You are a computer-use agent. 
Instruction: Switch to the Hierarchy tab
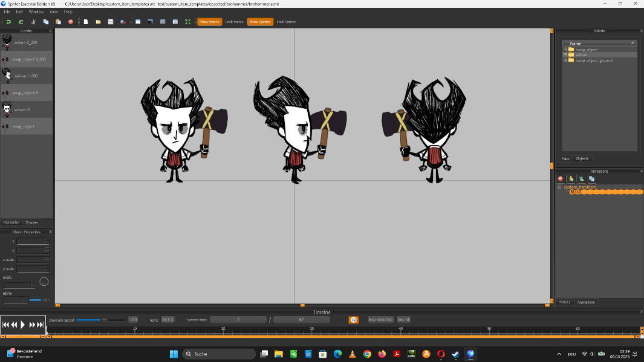tap(11, 222)
